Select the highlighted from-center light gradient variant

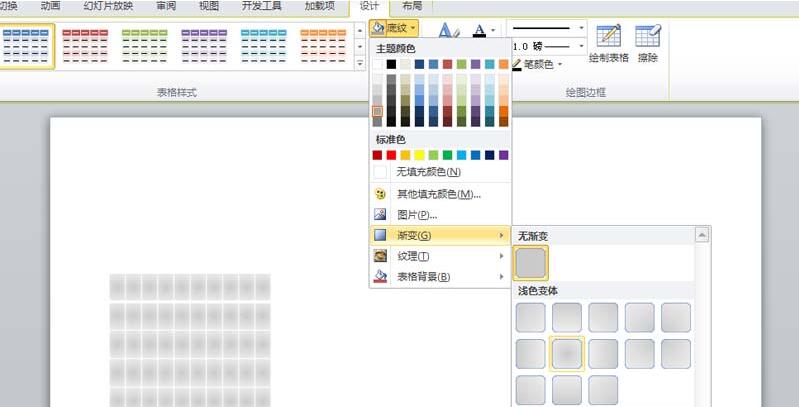click(x=567, y=354)
